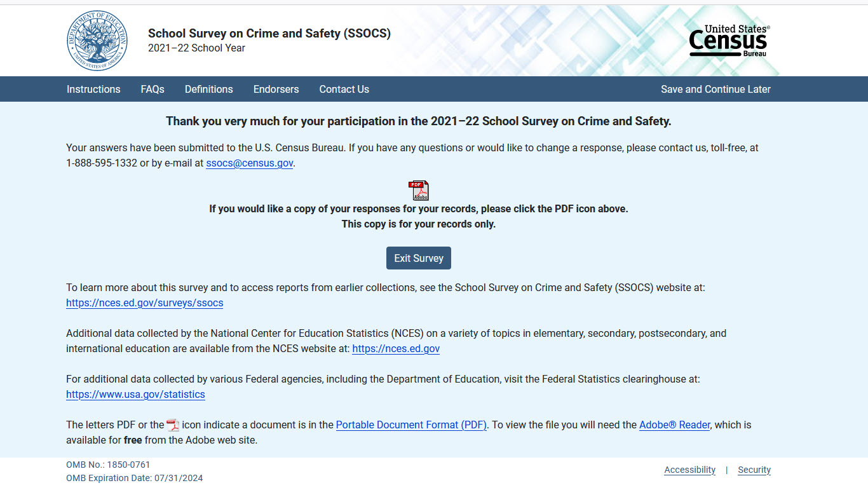Click the Department of Education seal
This screenshot has width=868, height=490.
(97, 41)
